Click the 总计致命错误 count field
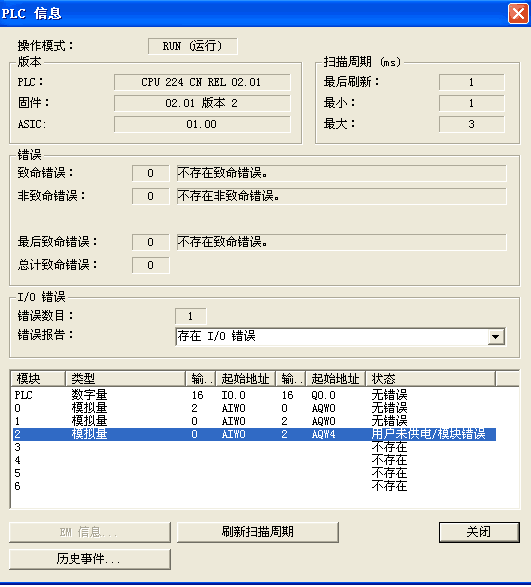Image resolution: width=531 pixels, height=587 pixels. [151, 265]
